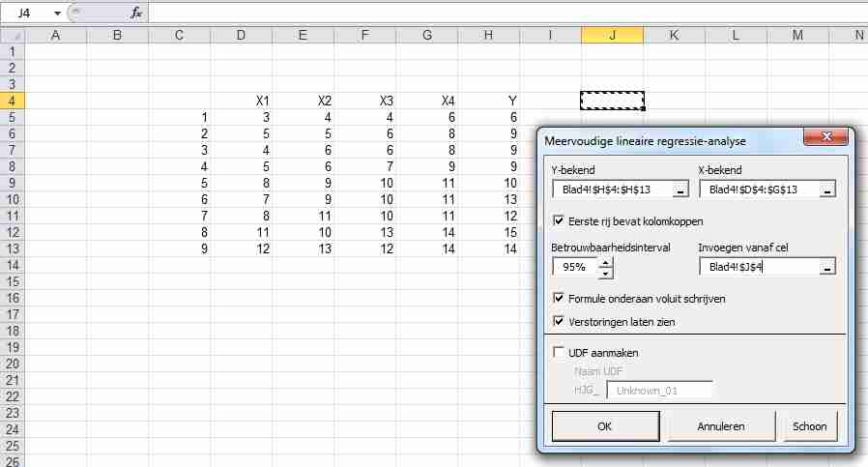Click cell C5 containing 1
This screenshot has width=868, height=467.
coord(179,117)
